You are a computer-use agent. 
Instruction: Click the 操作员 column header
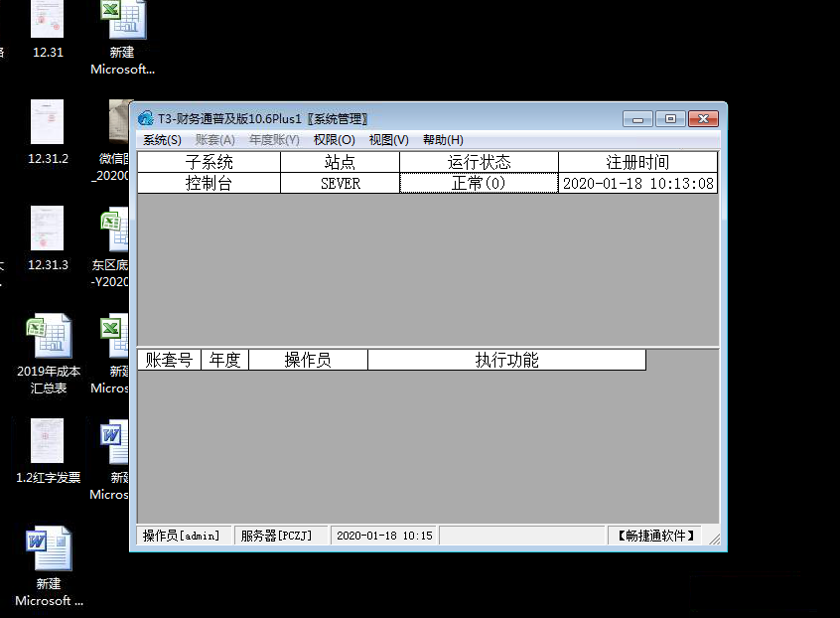(308, 360)
